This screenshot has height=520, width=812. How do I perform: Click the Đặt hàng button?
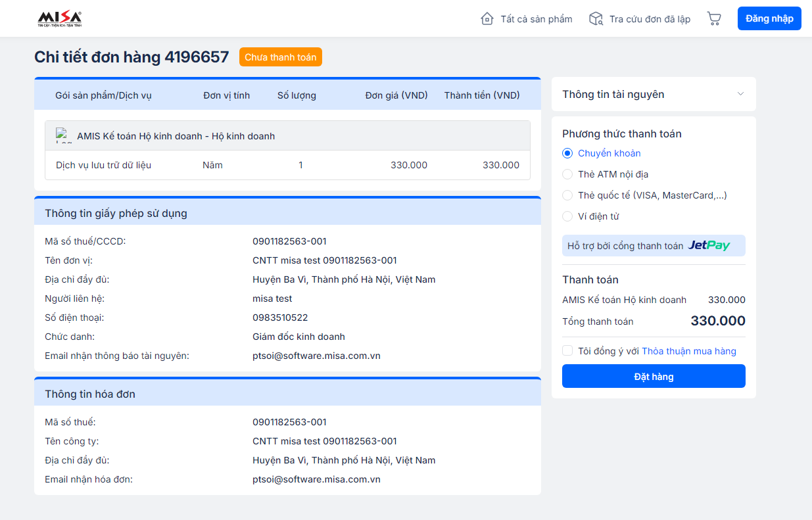(654, 376)
